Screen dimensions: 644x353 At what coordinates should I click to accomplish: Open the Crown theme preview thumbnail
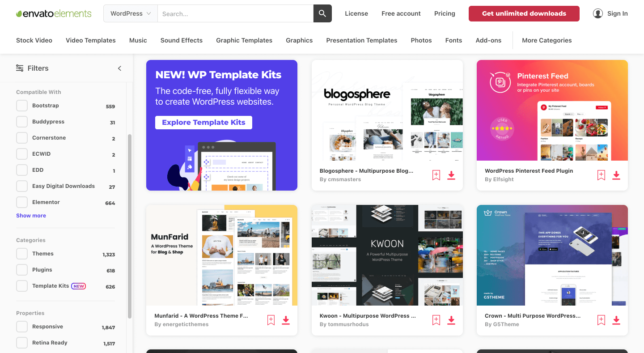click(552, 255)
